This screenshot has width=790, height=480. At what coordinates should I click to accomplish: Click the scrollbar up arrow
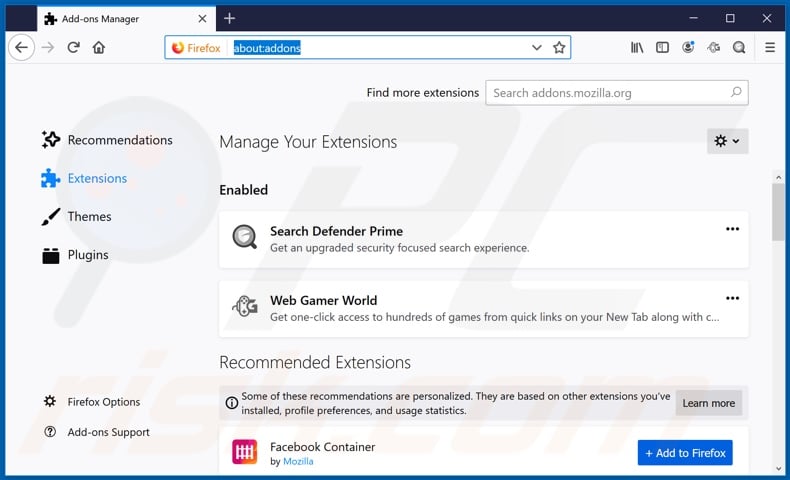tap(778, 177)
